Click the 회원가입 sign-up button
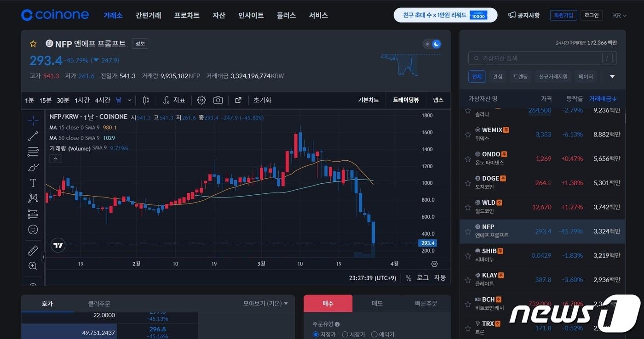This screenshot has height=339, width=644. [563, 15]
